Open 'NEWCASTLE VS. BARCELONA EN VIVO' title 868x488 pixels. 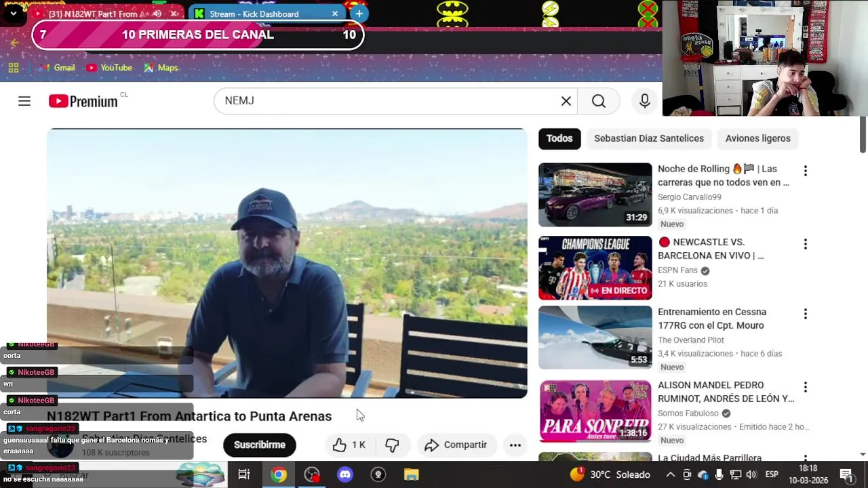(711, 249)
